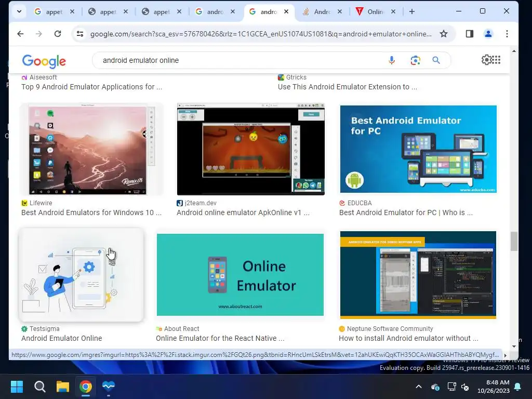The image size is (532, 399).
Task: Open the Windows Start menu
Action: coord(17,387)
